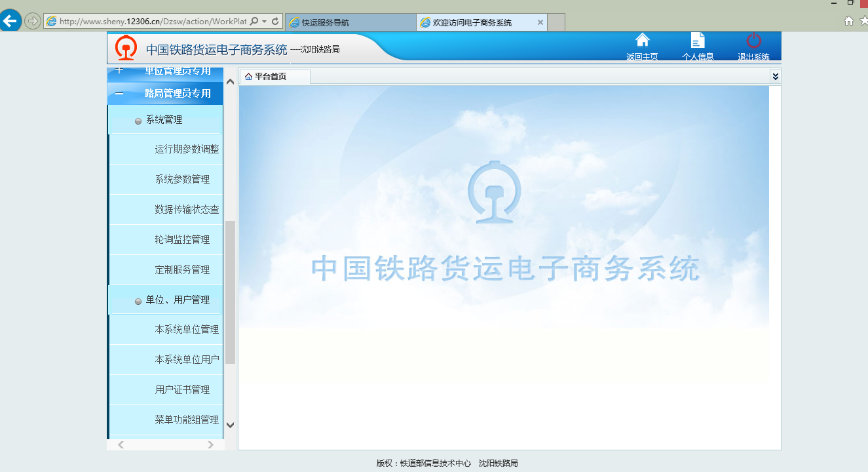Click the IE icon on 快运服务导航 tab

[295, 22]
